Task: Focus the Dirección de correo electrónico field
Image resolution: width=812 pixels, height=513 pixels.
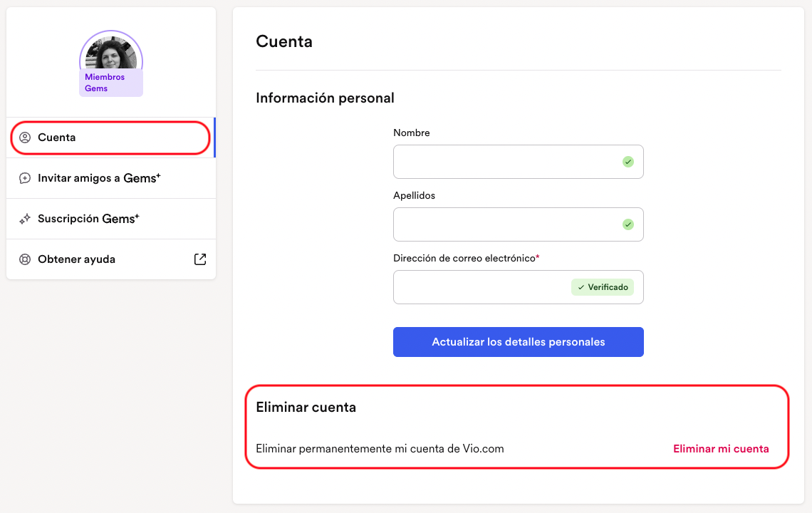Action: [519, 287]
